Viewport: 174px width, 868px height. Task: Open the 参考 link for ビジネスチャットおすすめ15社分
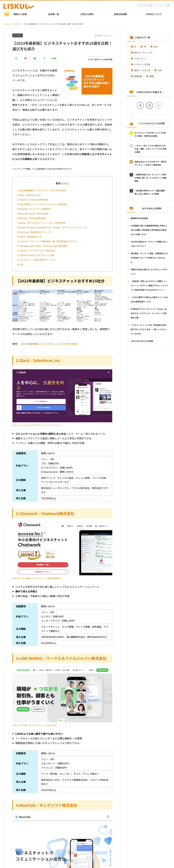[x=49, y=344]
